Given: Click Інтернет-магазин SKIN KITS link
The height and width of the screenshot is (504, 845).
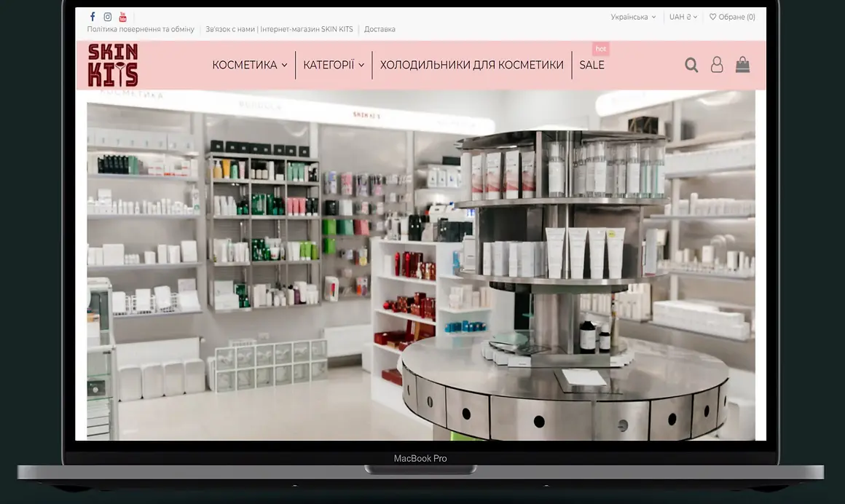Looking at the screenshot, I should (x=306, y=29).
